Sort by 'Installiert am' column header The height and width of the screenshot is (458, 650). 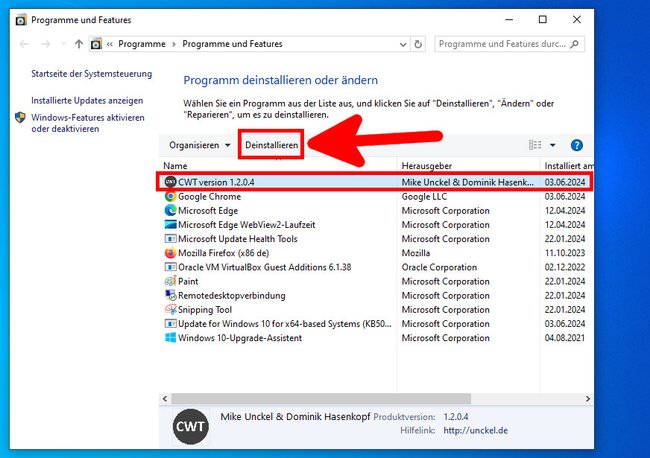coord(568,166)
